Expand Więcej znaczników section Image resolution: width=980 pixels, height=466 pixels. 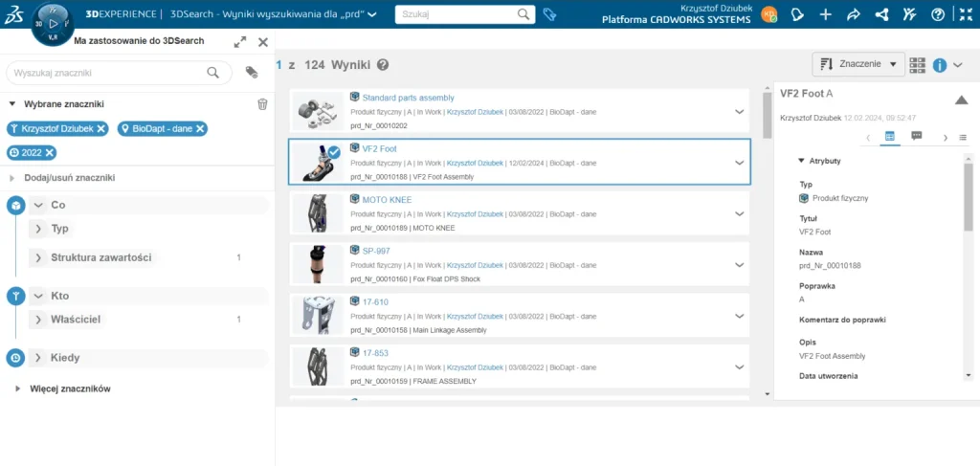18,388
